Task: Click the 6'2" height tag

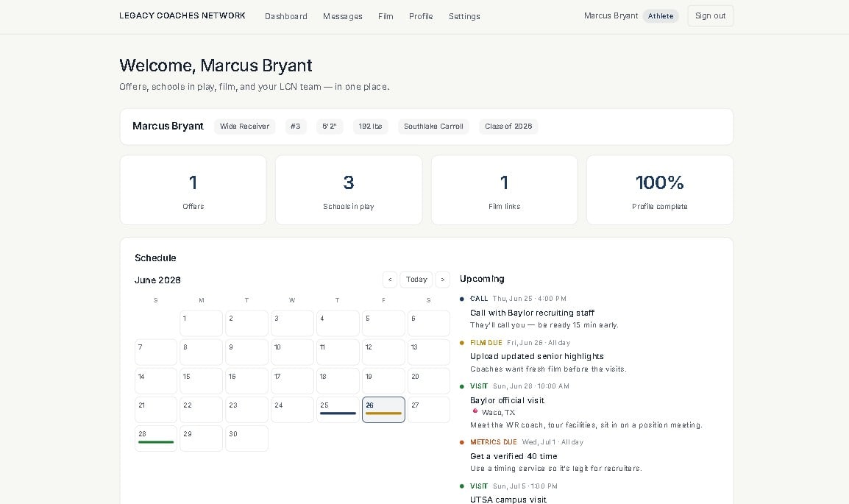Action: point(330,127)
